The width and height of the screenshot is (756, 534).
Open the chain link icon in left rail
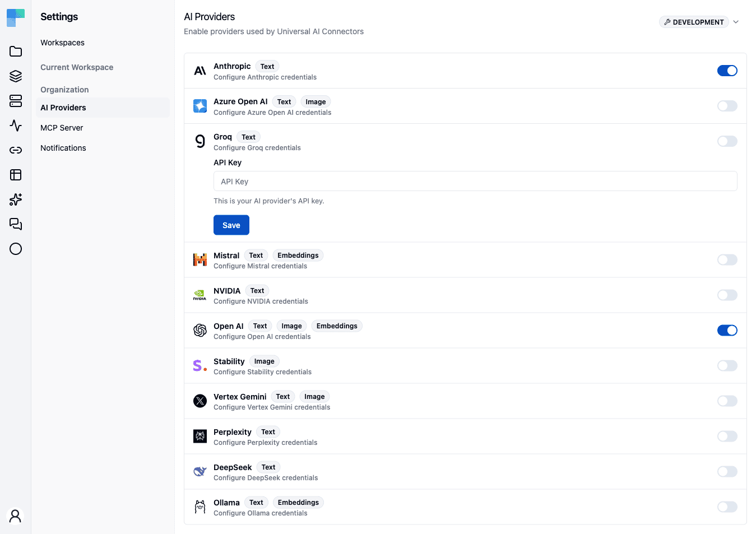(16, 150)
